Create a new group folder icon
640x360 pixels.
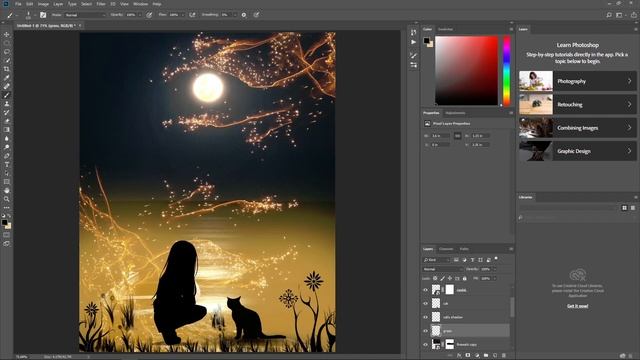(486, 356)
